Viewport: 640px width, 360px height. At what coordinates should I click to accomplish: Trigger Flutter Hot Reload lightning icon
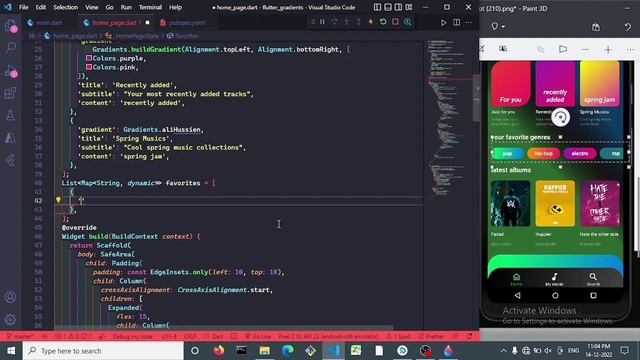(x=371, y=22)
